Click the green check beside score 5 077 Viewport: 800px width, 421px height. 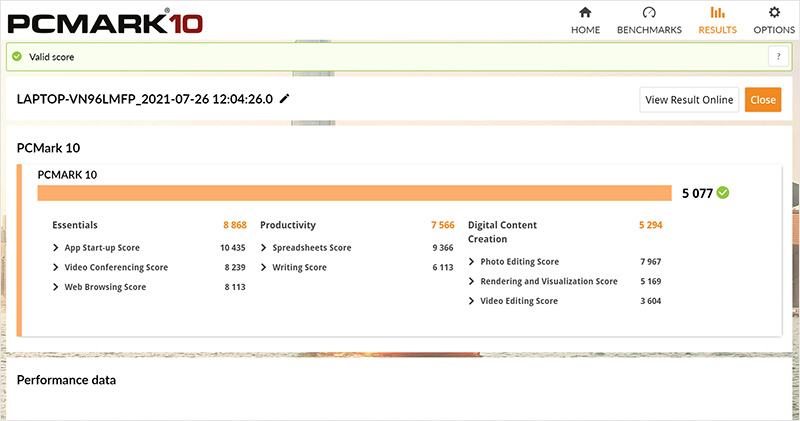pyautogui.click(x=723, y=193)
